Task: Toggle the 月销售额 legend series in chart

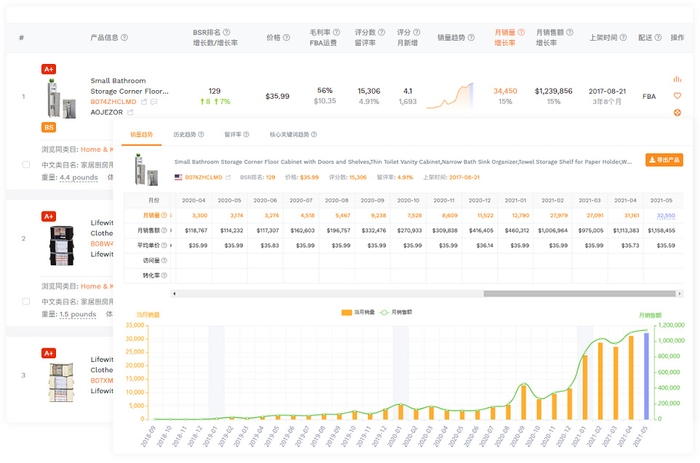Action: click(x=396, y=312)
